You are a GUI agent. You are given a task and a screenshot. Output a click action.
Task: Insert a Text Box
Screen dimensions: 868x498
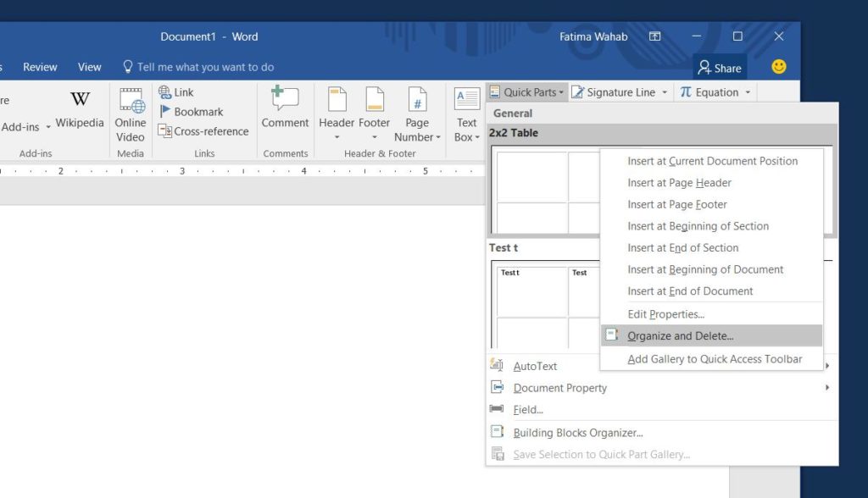click(465, 114)
